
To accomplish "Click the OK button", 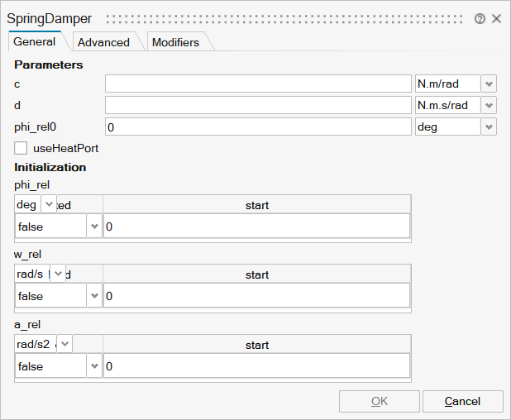I will click(x=379, y=401).
